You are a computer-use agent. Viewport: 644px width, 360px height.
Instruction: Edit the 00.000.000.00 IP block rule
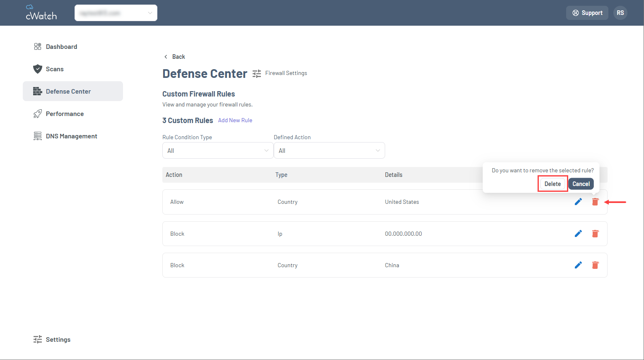(578, 234)
